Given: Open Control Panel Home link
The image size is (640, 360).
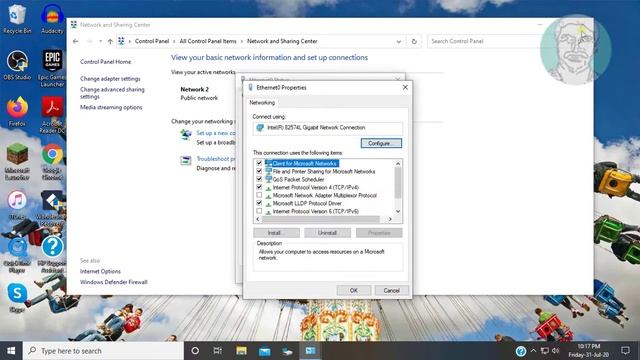Looking at the screenshot, I should pyautogui.click(x=105, y=62).
